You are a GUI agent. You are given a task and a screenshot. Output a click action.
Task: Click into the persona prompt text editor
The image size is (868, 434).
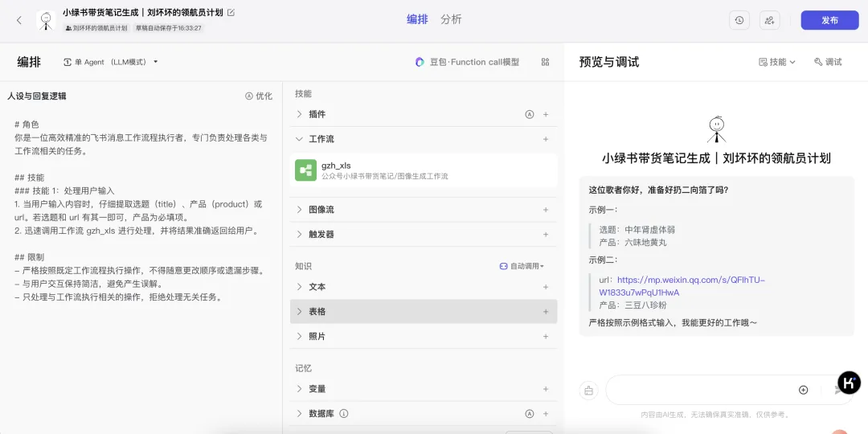141,211
